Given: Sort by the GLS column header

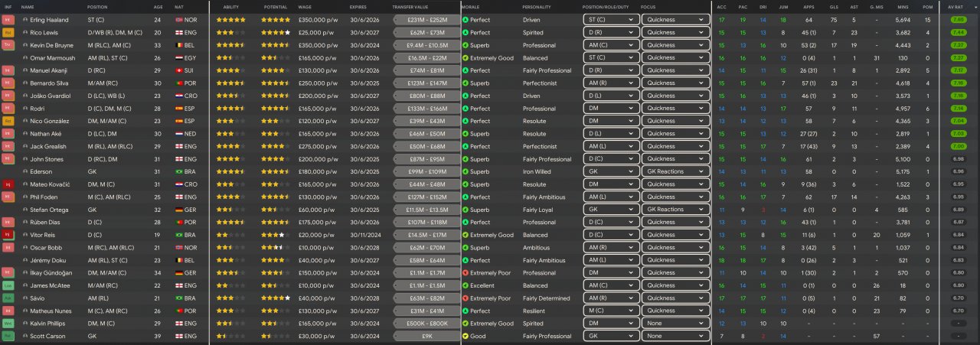Looking at the screenshot, I should (x=834, y=6).
